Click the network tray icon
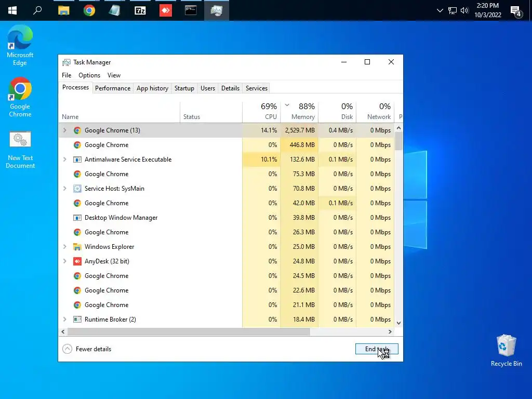This screenshot has width=532, height=399. [x=453, y=10]
